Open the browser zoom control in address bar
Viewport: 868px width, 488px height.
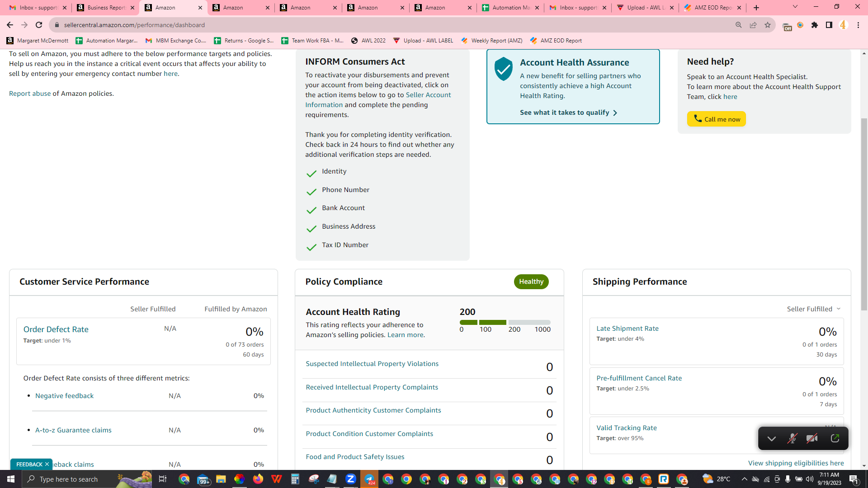tap(739, 25)
